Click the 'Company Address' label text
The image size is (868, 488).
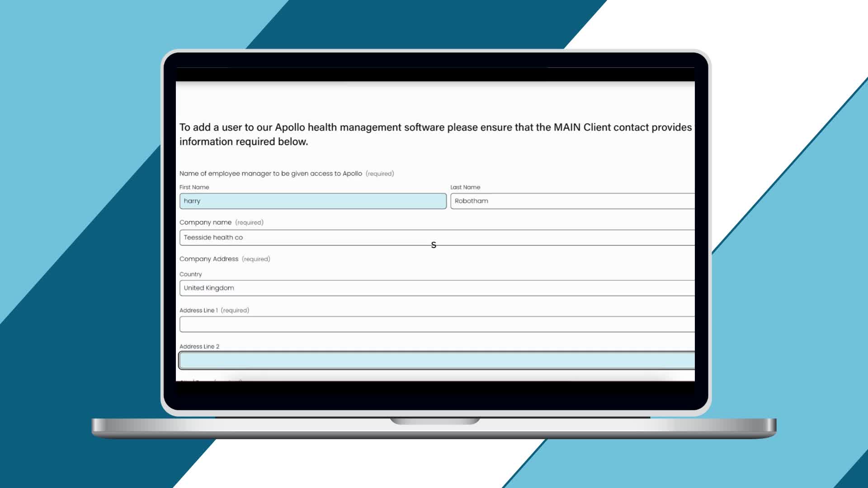tap(209, 259)
